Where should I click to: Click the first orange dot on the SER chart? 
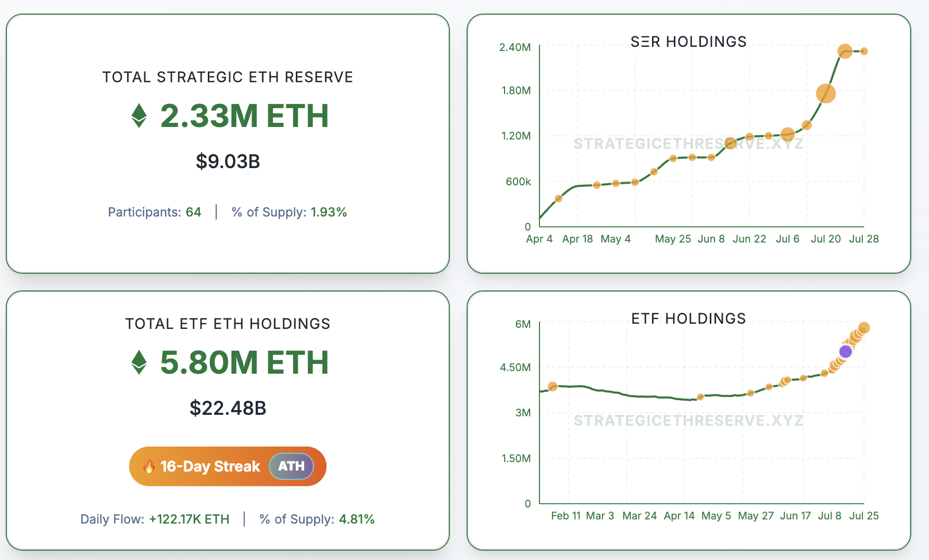pyautogui.click(x=559, y=198)
